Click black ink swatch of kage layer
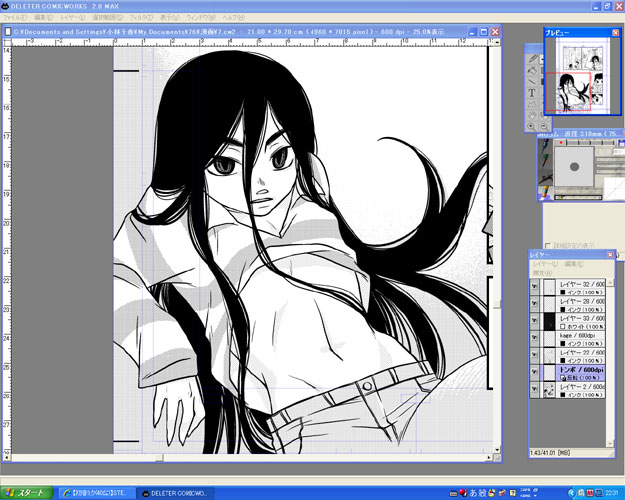Image resolution: width=625 pixels, height=500 pixels. (x=562, y=343)
